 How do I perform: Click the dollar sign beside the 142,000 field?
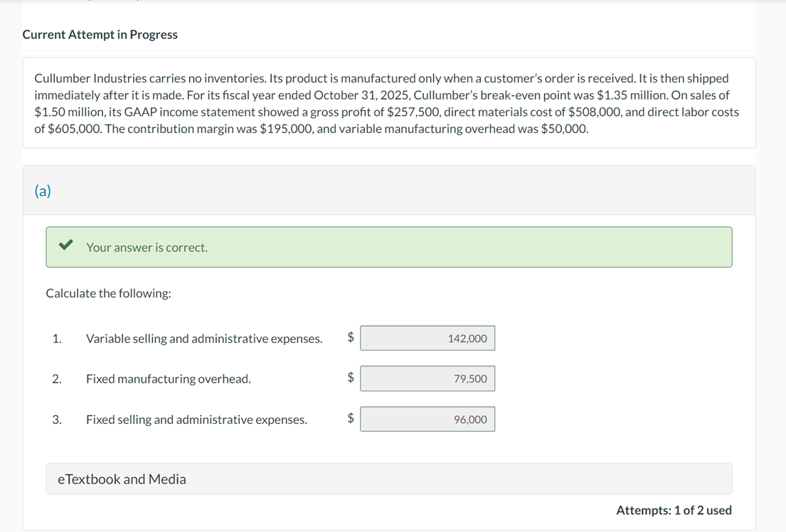tap(350, 338)
